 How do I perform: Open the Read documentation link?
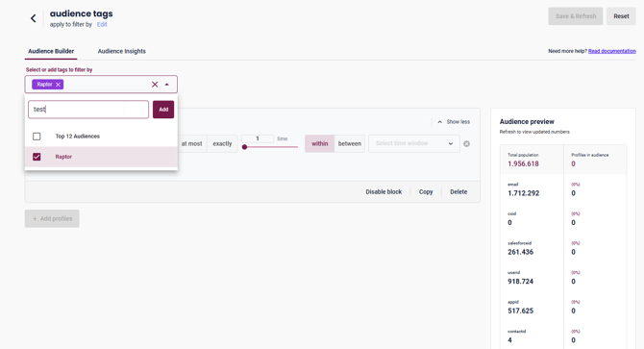(612, 51)
